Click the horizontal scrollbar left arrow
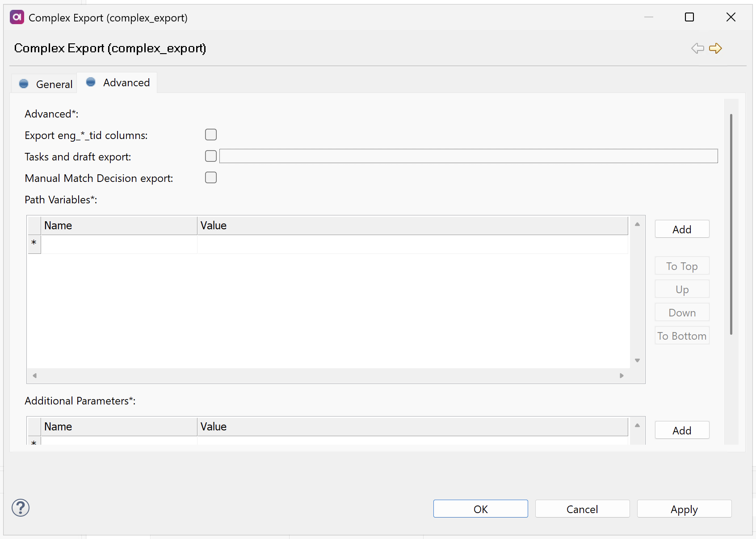The image size is (756, 539). [x=34, y=375]
